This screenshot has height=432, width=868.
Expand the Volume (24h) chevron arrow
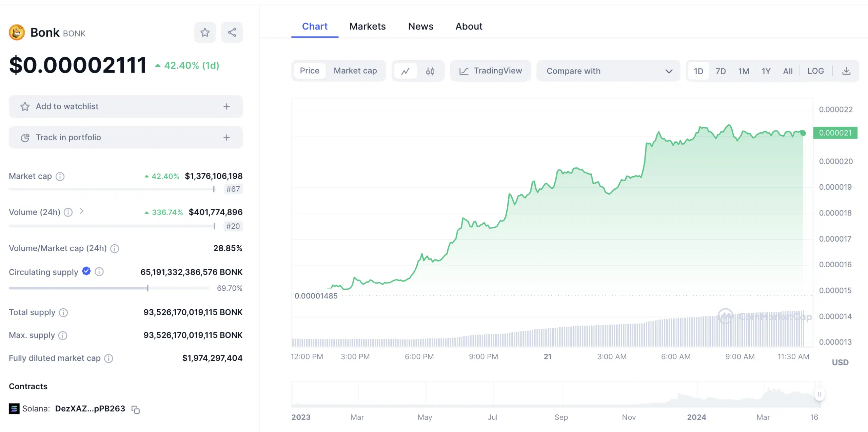click(81, 211)
